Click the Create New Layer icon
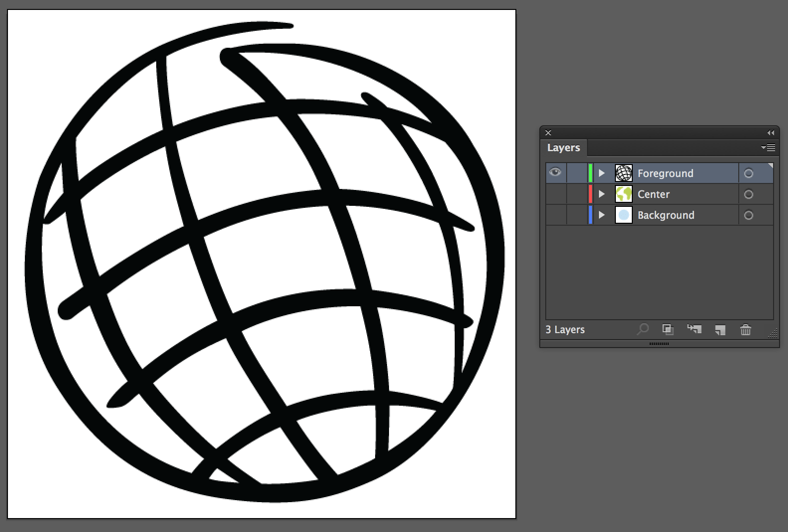The image size is (788, 532). (x=720, y=330)
